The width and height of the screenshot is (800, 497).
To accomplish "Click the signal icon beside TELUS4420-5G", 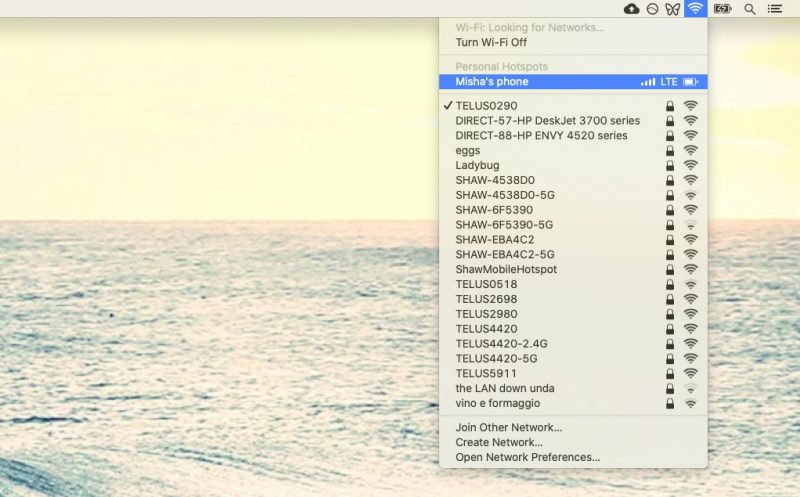I will coord(690,358).
